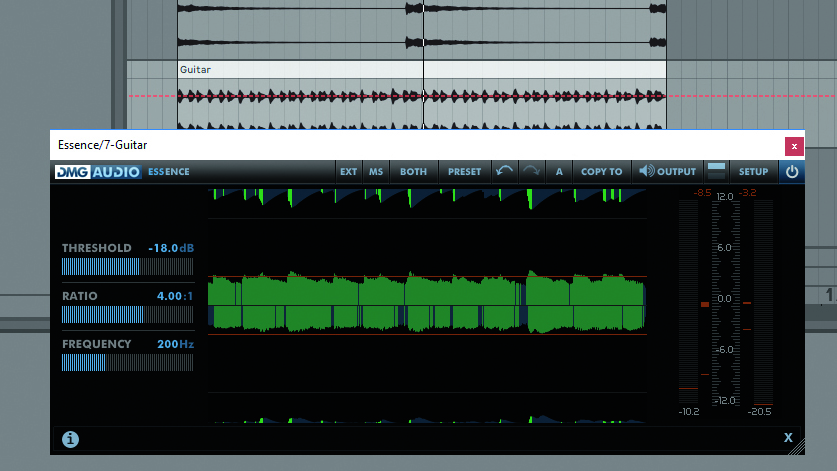Toggle the plugin power bypass button
Screen dimensions: 837x471
click(x=792, y=171)
